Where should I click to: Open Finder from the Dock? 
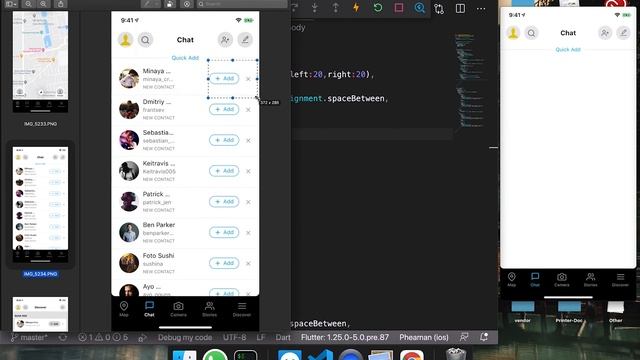(184, 355)
